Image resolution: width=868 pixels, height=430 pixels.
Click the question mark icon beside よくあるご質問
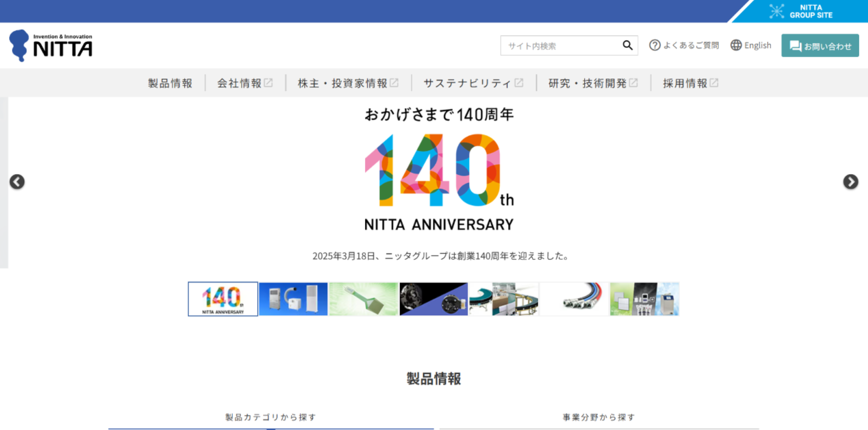tap(654, 45)
